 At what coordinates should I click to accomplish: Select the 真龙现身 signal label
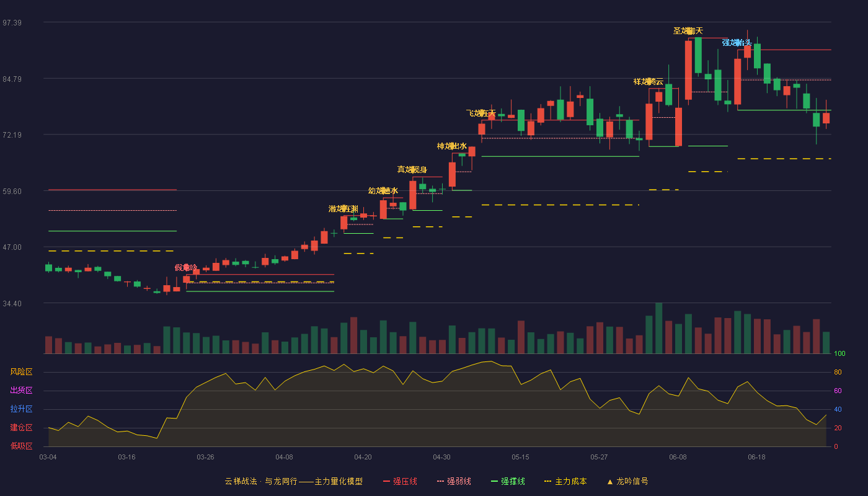[412, 170]
